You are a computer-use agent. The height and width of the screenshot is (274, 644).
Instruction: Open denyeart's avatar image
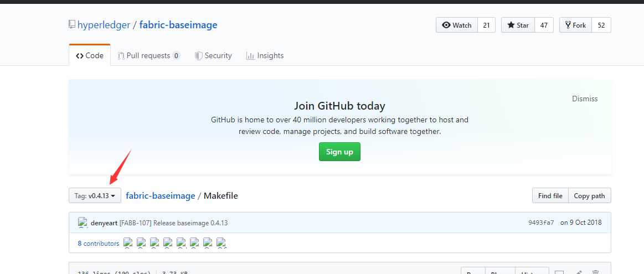(x=83, y=223)
